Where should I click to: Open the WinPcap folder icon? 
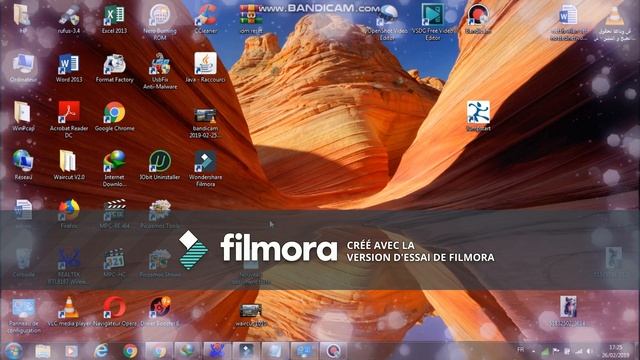click(23, 116)
